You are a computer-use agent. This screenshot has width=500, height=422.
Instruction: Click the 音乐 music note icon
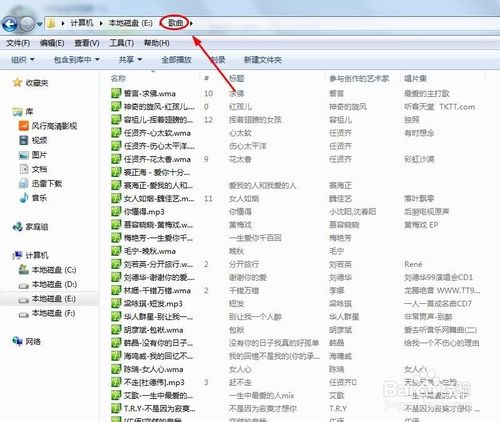click(x=24, y=198)
